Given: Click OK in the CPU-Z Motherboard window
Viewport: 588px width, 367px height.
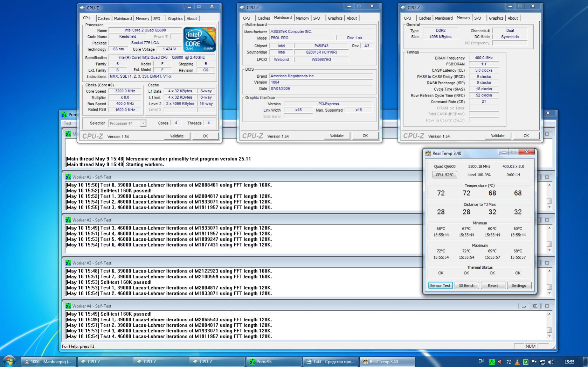Looking at the screenshot, I should (x=365, y=136).
